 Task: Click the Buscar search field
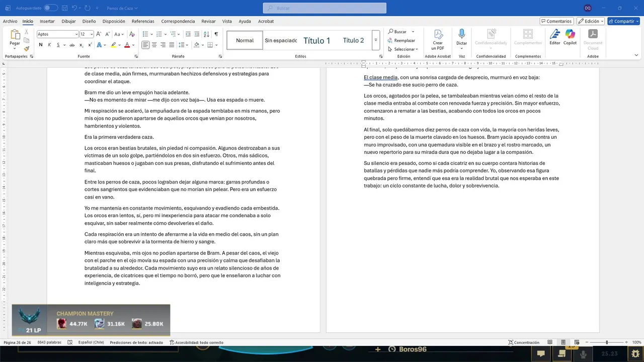point(325,8)
